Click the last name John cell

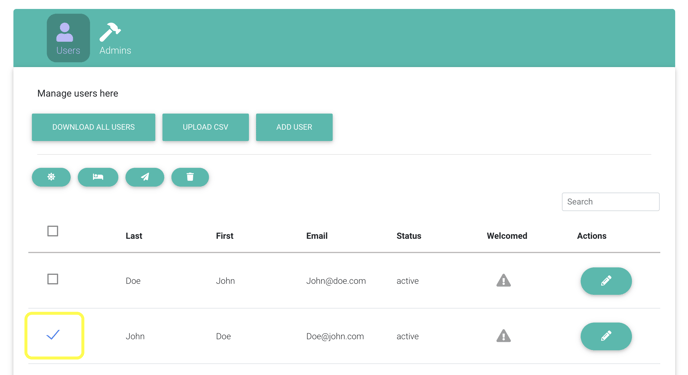point(135,336)
